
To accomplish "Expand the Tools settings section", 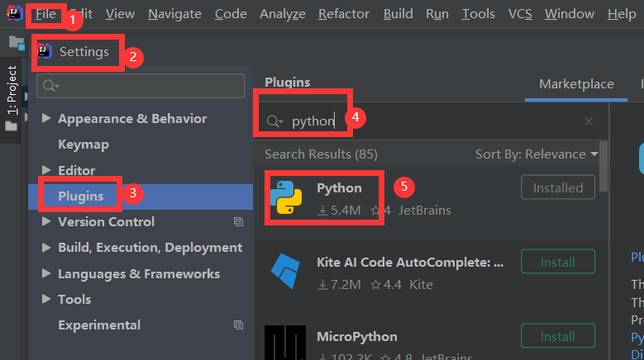I will 46,299.
